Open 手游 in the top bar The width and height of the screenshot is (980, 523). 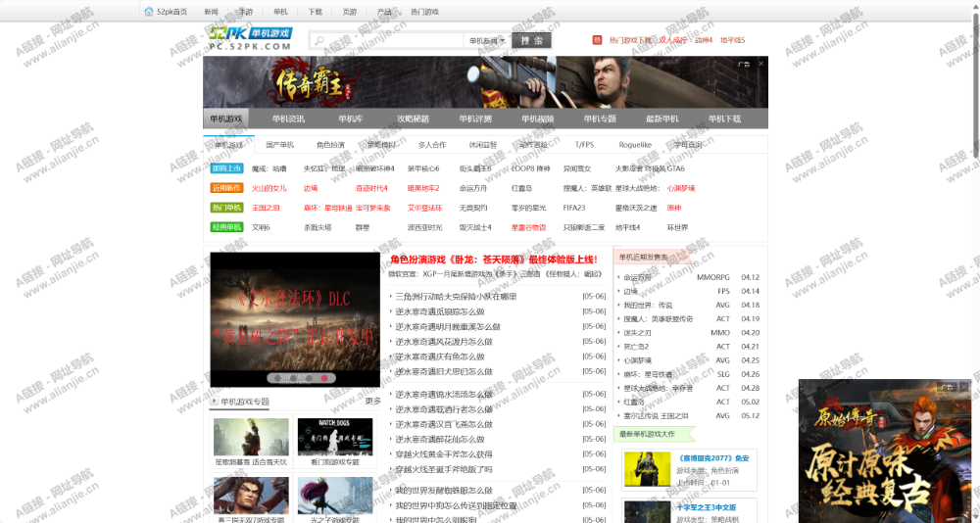click(246, 11)
